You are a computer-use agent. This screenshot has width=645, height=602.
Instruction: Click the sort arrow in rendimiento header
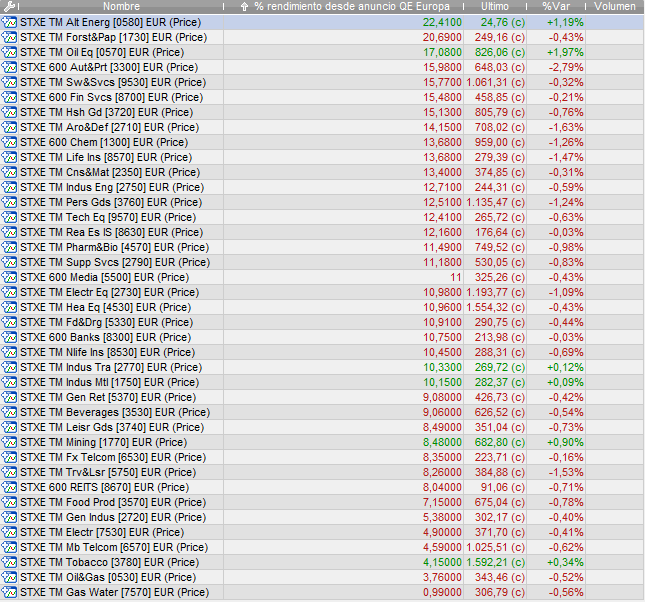click(x=244, y=7)
